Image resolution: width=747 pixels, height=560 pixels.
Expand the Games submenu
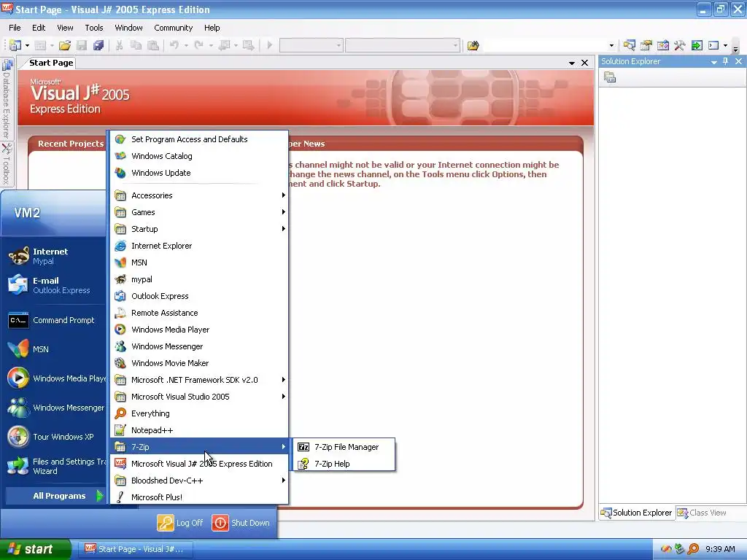[199, 212]
